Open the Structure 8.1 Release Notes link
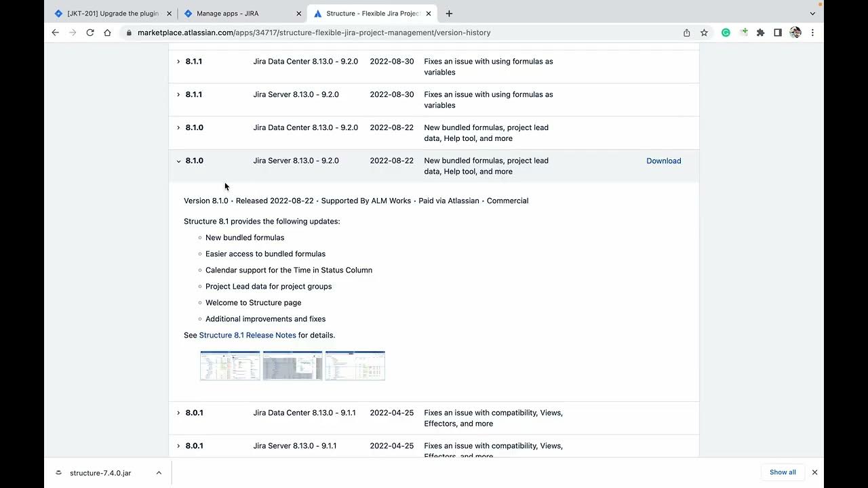This screenshot has width=868, height=488. pyautogui.click(x=248, y=335)
